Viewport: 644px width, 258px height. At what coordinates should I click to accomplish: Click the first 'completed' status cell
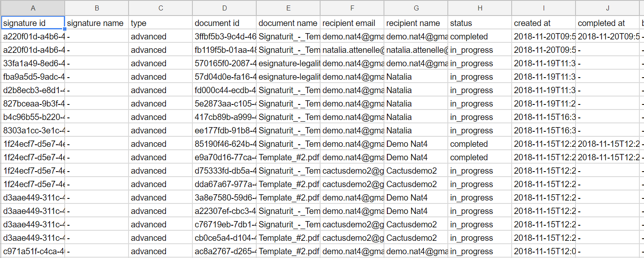pyautogui.click(x=480, y=36)
